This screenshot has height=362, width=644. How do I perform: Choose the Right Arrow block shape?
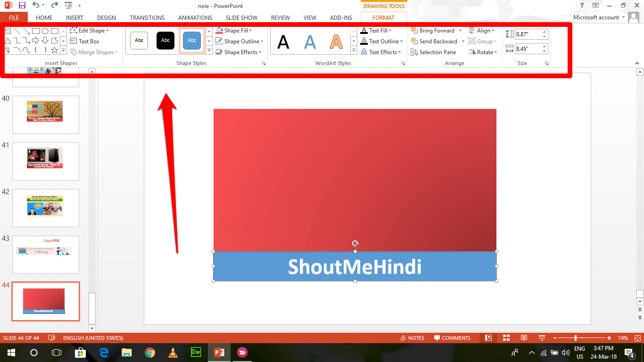[35, 41]
